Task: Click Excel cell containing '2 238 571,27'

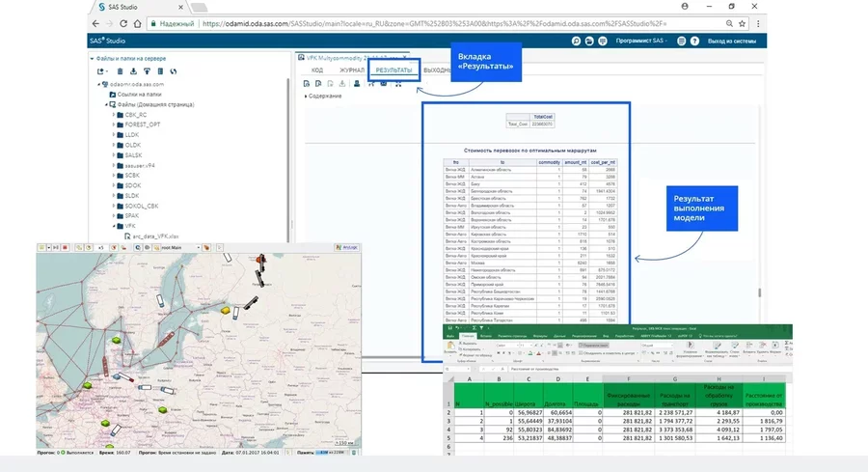Action: (x=675, y=413)
